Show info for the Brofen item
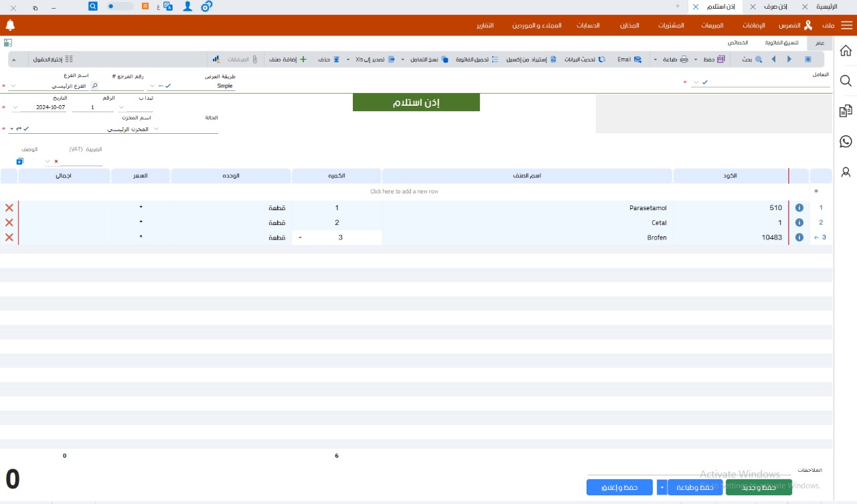This screenshot has width=857, height=504. pyautogui.click(x=799, y=238)
